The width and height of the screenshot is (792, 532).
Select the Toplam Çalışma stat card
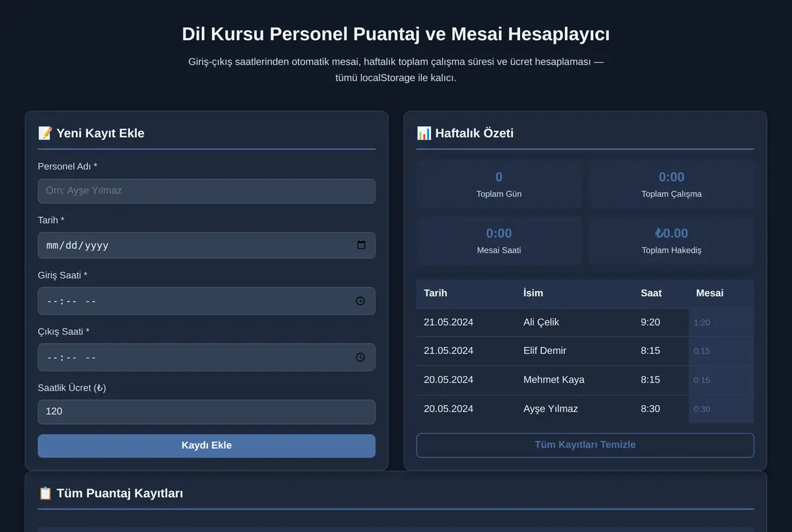[x=672, y=184]
